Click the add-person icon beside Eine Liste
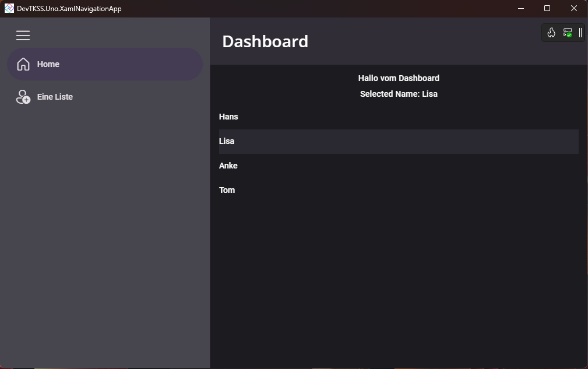Image resolution: width=588 pixels, height=369 pixels. coord(23,97)
